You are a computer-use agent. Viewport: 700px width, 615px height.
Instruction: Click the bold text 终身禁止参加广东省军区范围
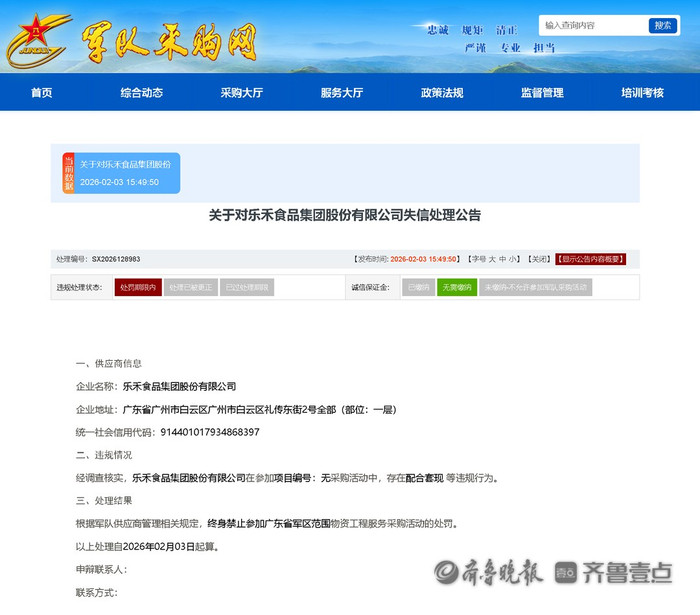pyautogui.click(x=269, y=524)
